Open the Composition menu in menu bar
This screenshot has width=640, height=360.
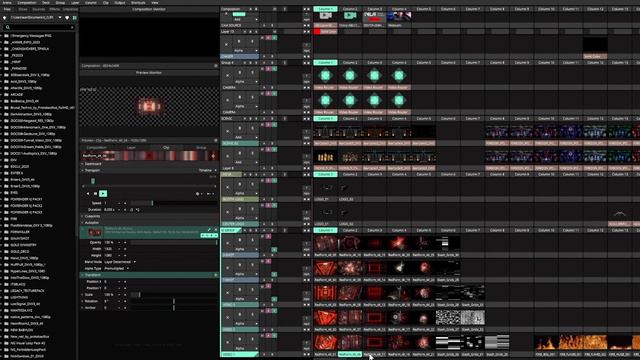click(x=27, y=2)
